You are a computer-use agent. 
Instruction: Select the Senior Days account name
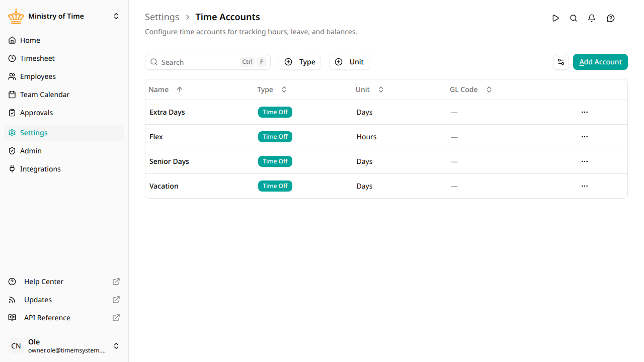click(x=169, y=161)
